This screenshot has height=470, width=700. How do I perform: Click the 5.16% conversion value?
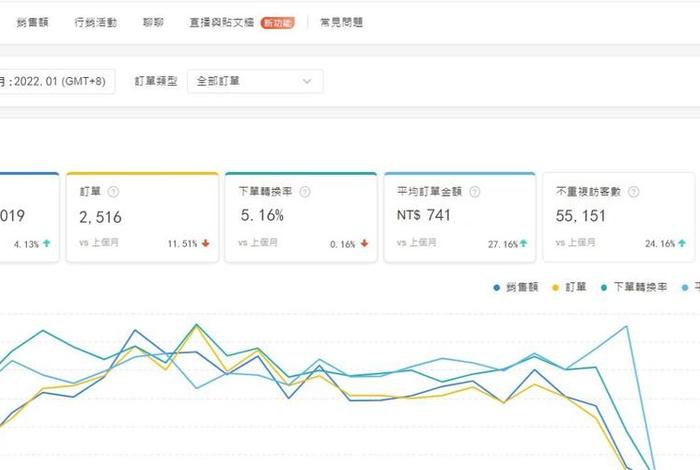tap(262, 216)
